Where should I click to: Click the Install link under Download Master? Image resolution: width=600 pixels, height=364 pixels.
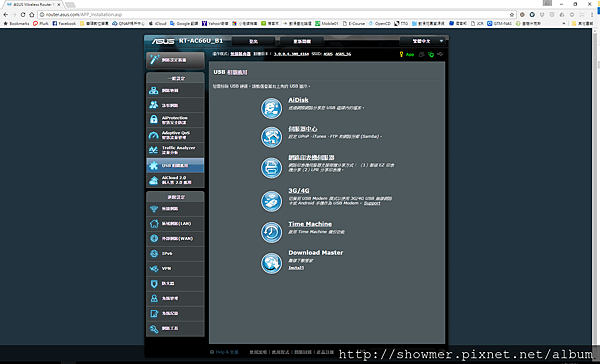[x=296, y=268]
